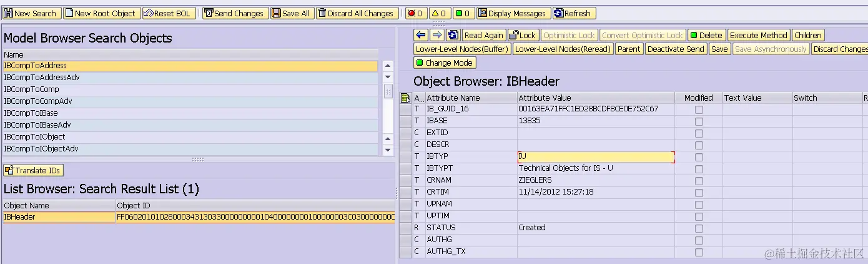Viewport: 868px width, 264px height.
Task: Click the Delete button with green indicator
Action: [x=707, y=35]
